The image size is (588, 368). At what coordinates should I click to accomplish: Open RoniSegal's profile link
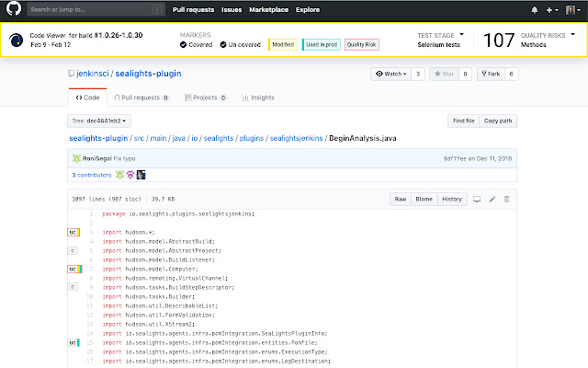pos(97,158)
